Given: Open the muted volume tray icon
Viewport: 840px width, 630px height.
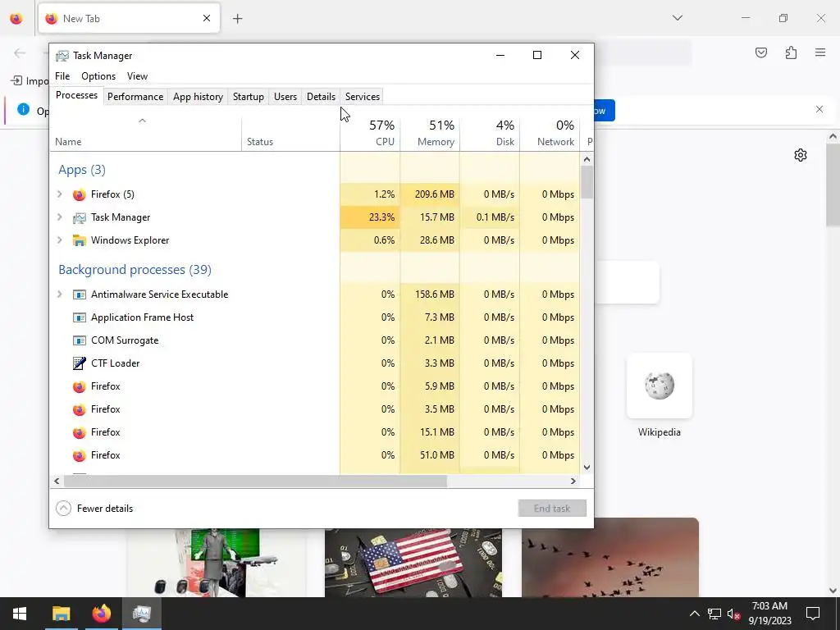Looking at the screenshot, I should pos(734,614).
